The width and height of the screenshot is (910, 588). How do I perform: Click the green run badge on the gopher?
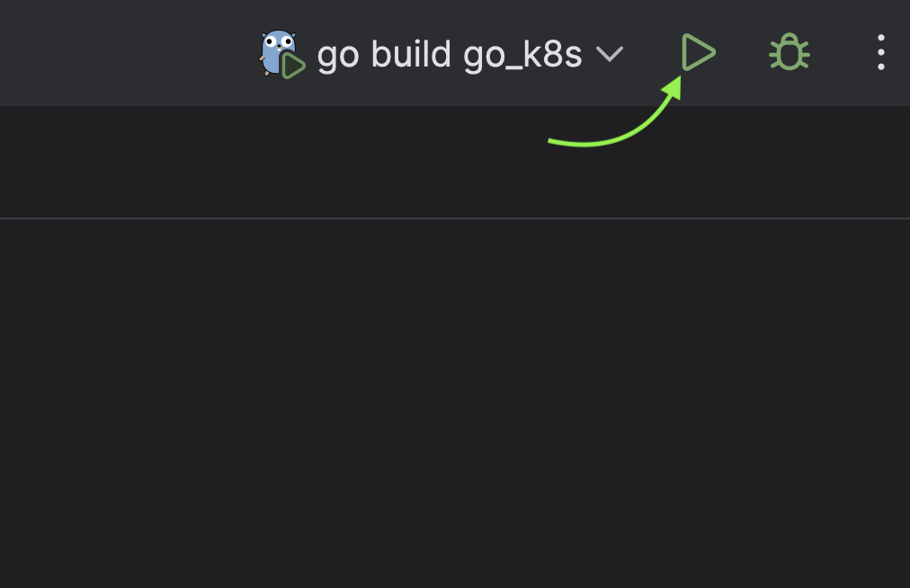click(x=294, y=66)
